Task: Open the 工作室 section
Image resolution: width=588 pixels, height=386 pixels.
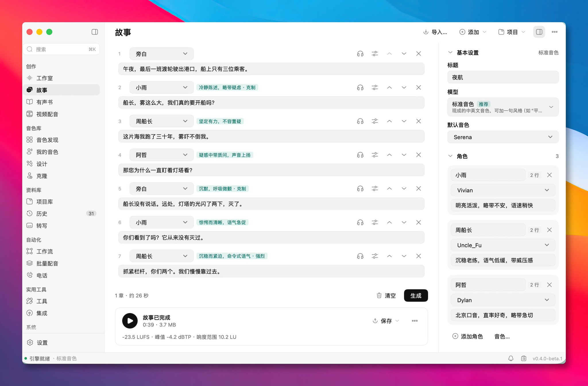Action: coord(62,78)
